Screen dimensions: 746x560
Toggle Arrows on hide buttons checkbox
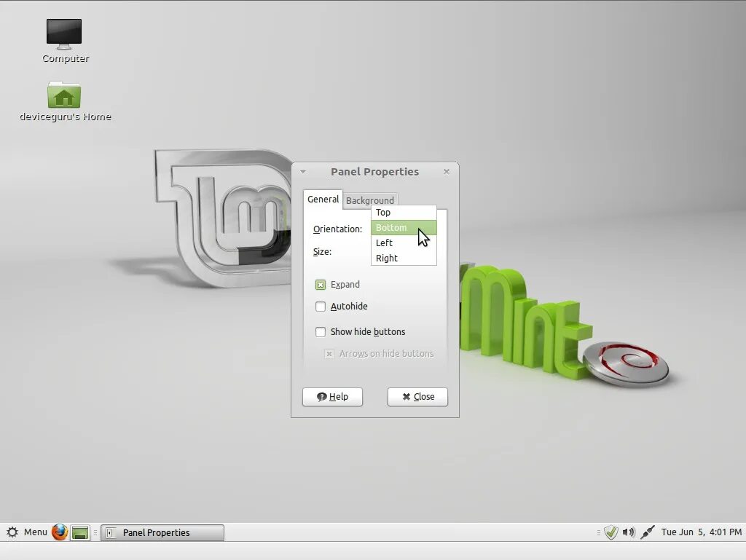click(x=329, y=354)
